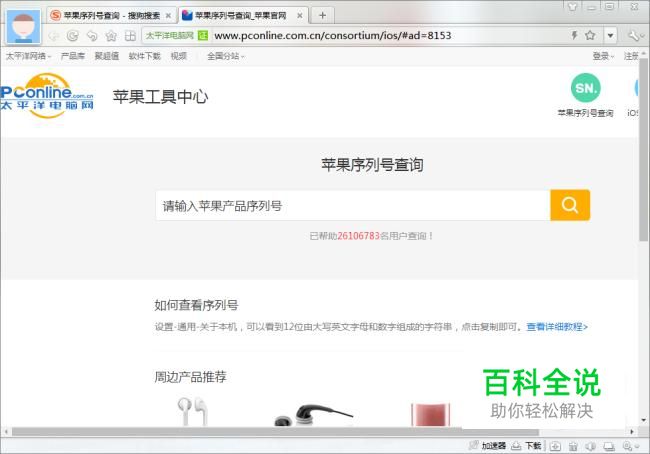The image size is (650, 454).
Task: Close the 苹果序列号查询_苹果官网 tab
Action: click(300, 16)
